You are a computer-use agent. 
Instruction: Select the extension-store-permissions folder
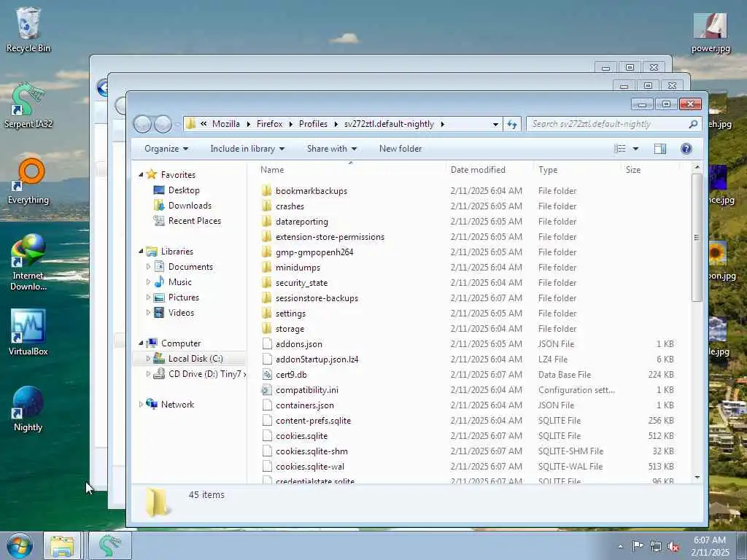(x=330, y=237)
